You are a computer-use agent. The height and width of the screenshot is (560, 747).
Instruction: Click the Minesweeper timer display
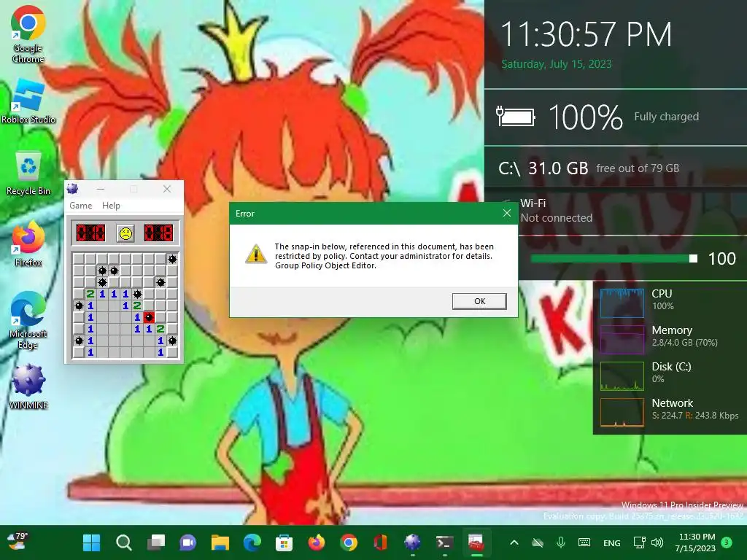click(x=158, y=233)
